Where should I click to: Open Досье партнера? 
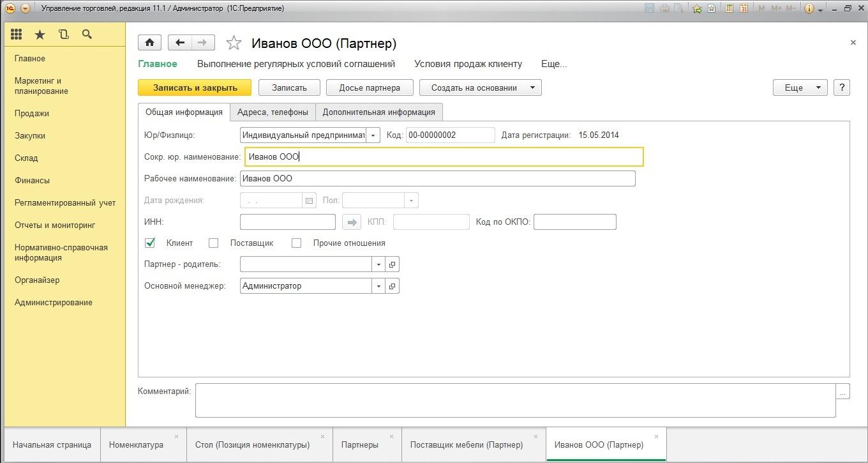coord(370,87)
